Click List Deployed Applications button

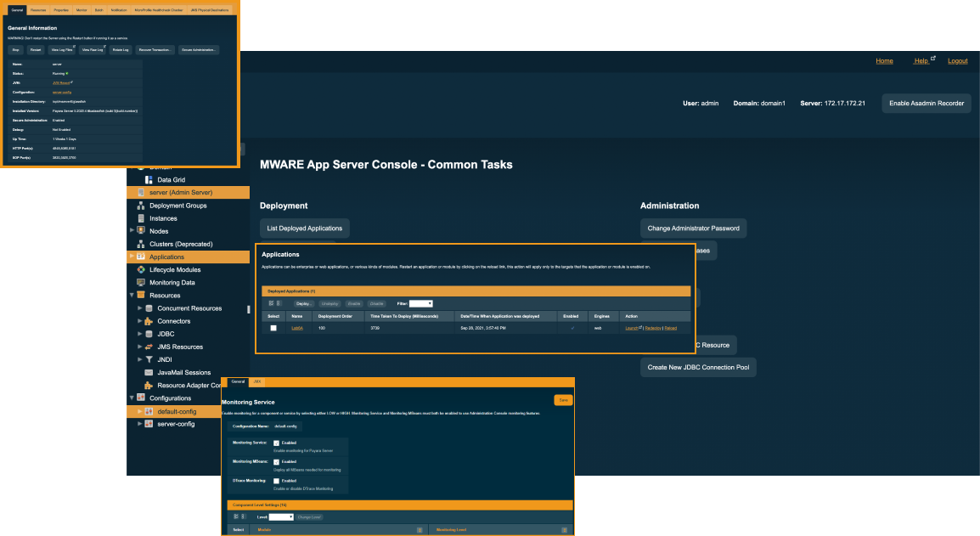pos(304,229)
